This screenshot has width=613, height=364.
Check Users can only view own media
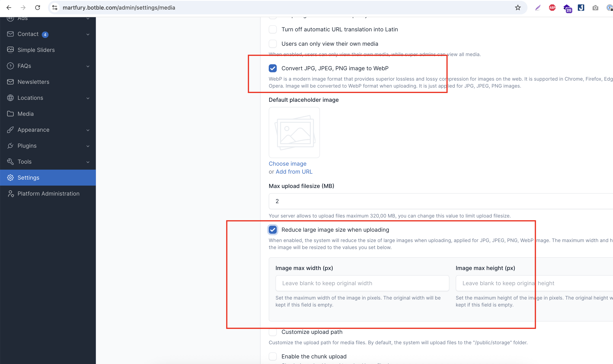point(273,44)
